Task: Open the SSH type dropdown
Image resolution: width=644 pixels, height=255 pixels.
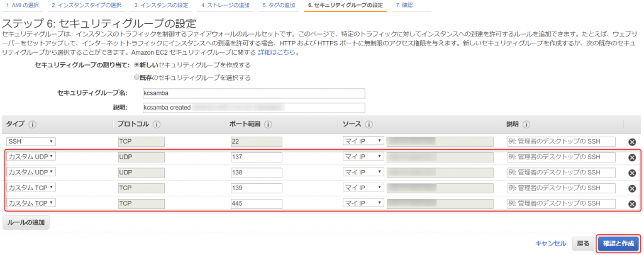Action: pyautogui.click(x=31, y=142)
